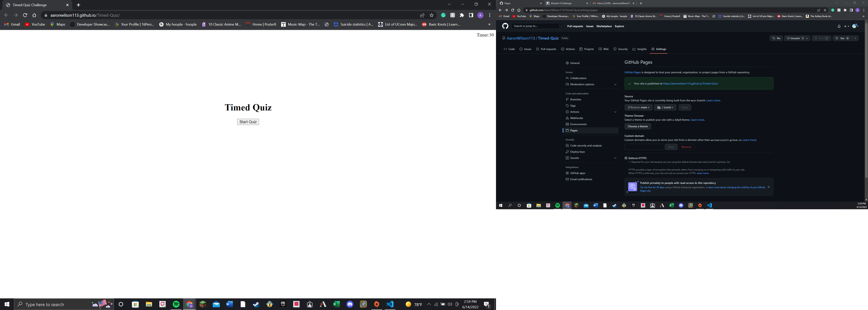Switch to the Code repository tab
The height and width of the screenshot is (310, 868).
tap(509, 49)
